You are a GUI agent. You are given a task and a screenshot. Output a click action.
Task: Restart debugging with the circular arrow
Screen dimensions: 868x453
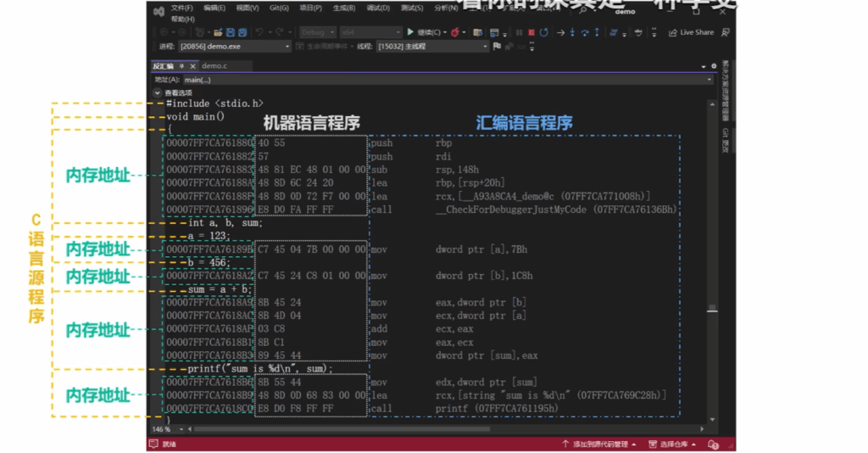[543, 33]
